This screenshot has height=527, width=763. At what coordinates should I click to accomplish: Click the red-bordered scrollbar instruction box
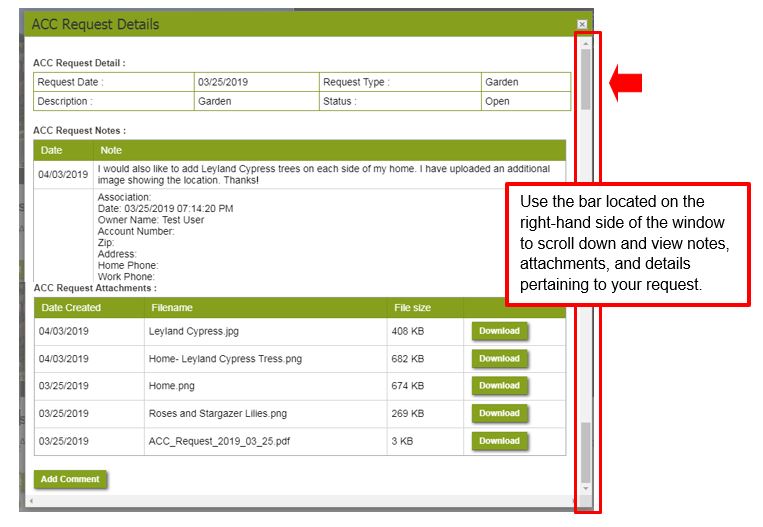click(x=627, y=244)
